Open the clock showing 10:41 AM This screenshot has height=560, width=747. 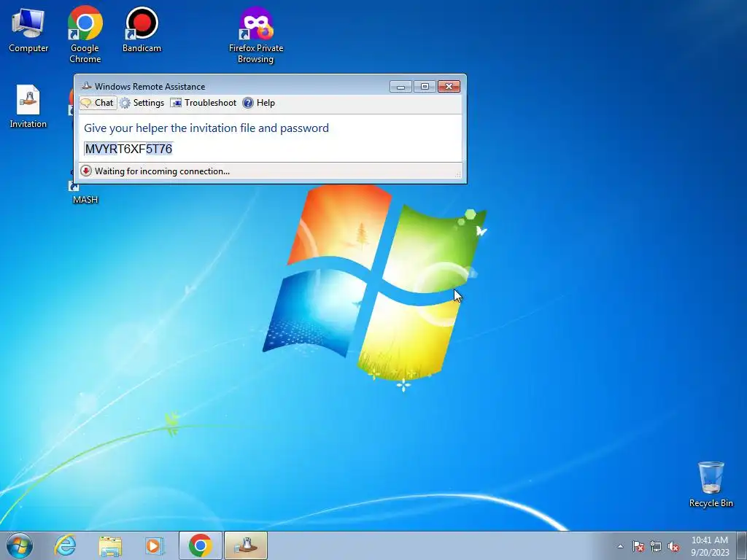(x=710, y=546)
